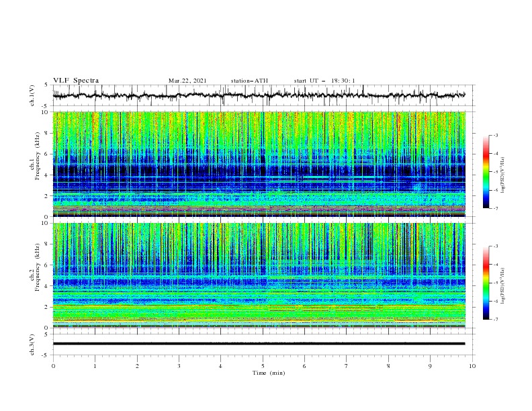Click the "ch.3(V)" axis label
The image size is (532, 411).
(x=32, y=345)
